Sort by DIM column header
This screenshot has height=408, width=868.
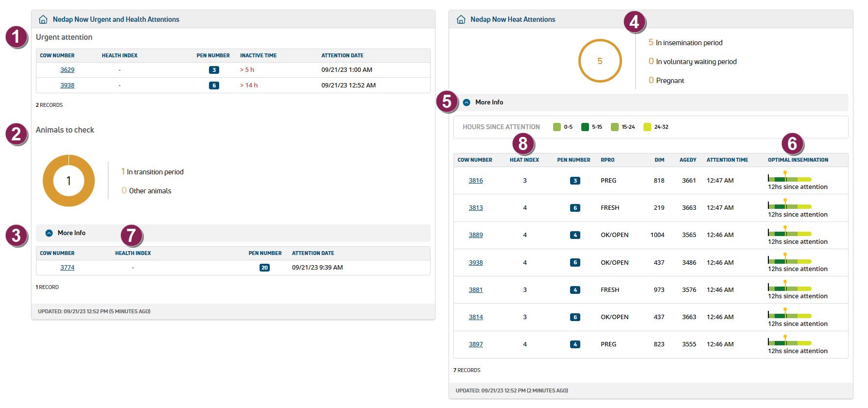660,160
